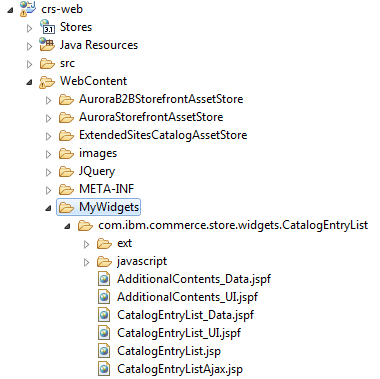The image size is (380, 379).
Task: Click the javascript folder icon
Action: pos(104,262)
